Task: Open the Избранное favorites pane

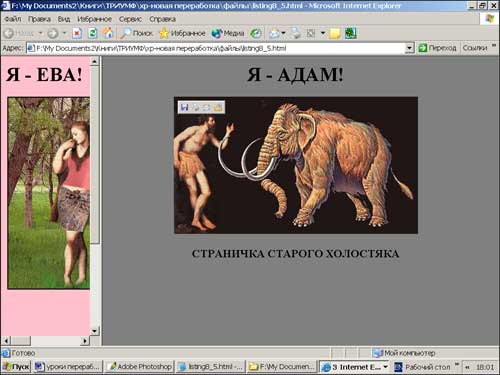Action: [182, 33]
